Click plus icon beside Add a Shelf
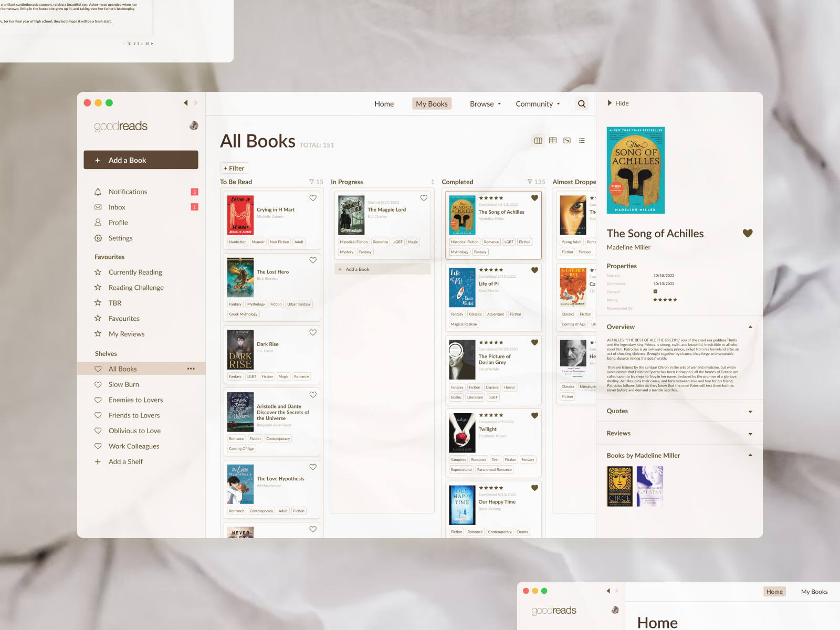The height and width of the screenshot is (630, 840). 98,461
